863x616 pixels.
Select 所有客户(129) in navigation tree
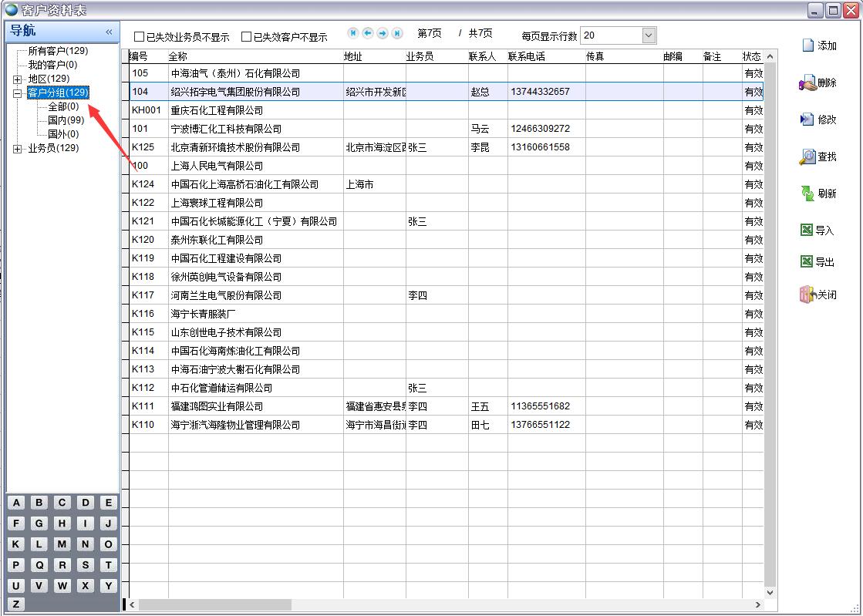[x=58, y=51]
